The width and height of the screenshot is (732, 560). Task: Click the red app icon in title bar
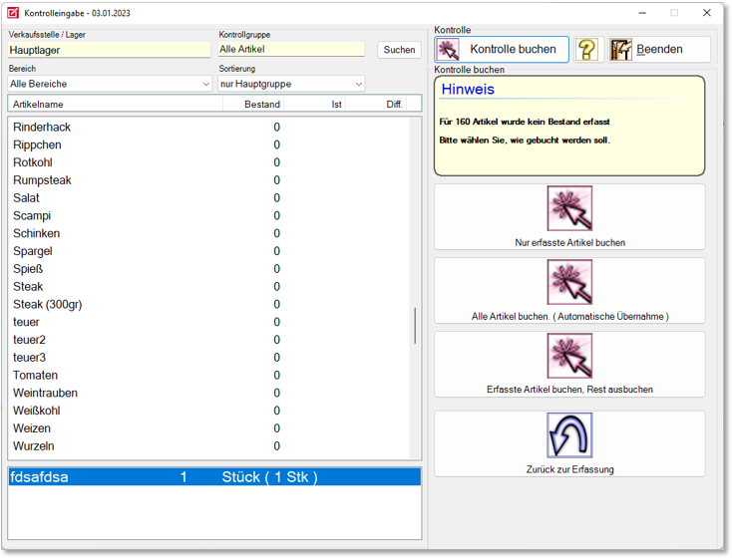pos(13,13)
